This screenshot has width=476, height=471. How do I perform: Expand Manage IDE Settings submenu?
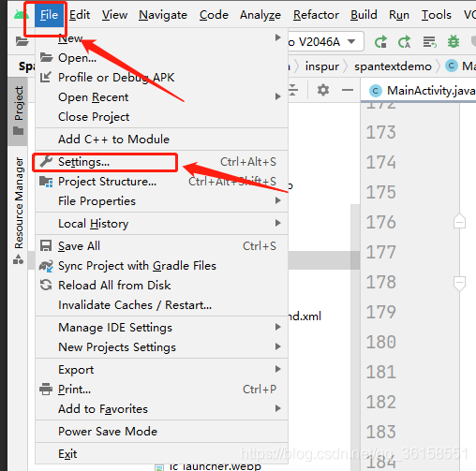161,328
